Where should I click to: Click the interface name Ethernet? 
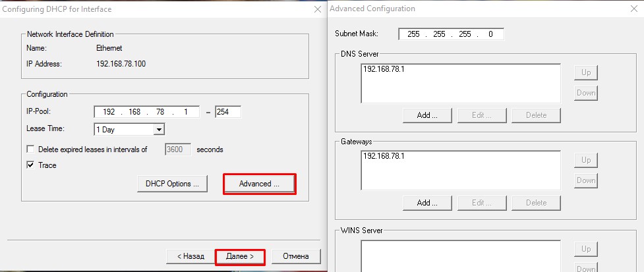(x=109, y=48)
